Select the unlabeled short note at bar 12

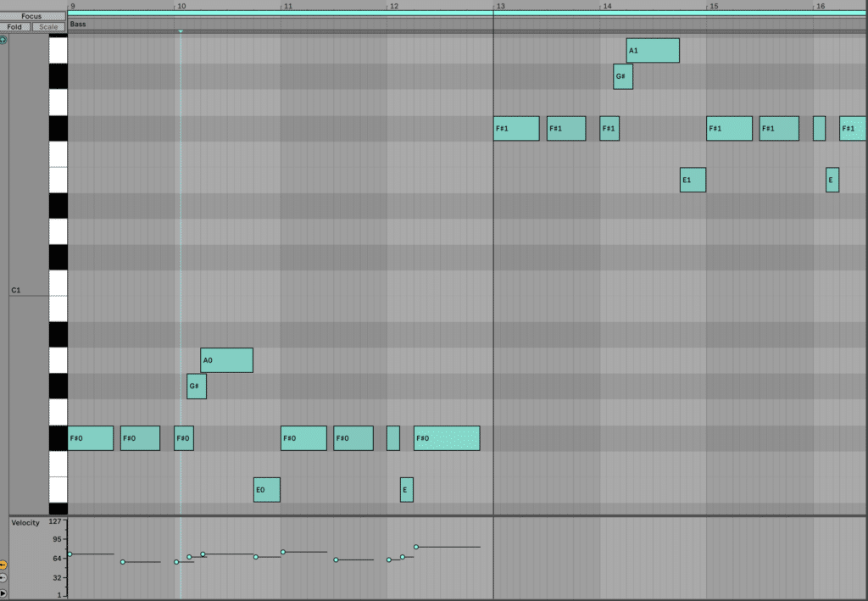(393, 438)
